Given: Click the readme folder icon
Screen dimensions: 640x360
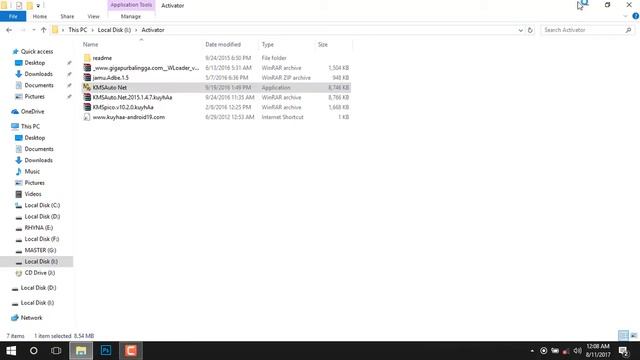Looking at the screenshot, I should point(87,58).
